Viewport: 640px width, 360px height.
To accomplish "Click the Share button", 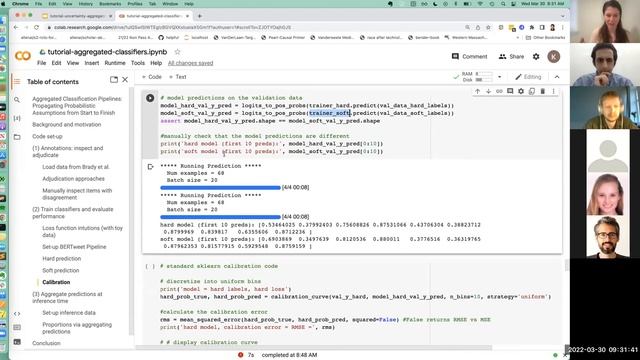I will tap(511, 57).
